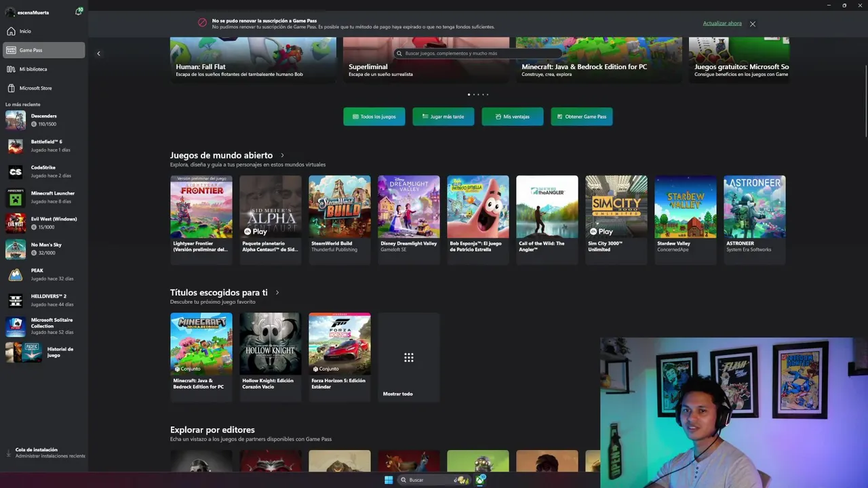Open Minecraft Java & Bedrock banner

click(599, 60)
